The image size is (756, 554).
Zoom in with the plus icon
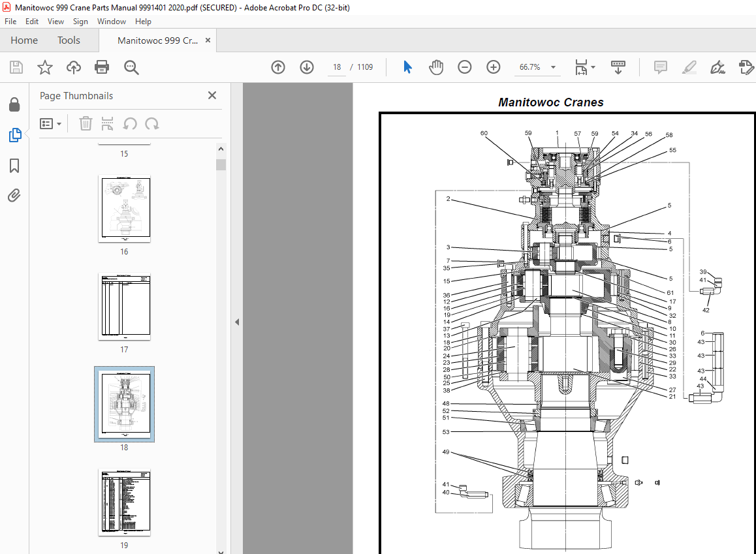point(494,67)
